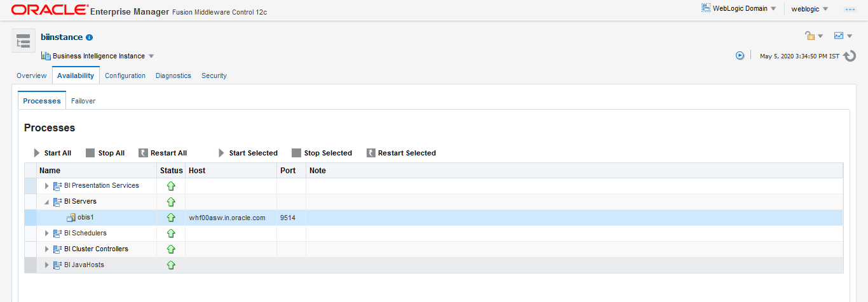Open the lock icon dropdown arrow
Image resolution: width=868 pixels, height=302 pixels.
pos(820,36)
